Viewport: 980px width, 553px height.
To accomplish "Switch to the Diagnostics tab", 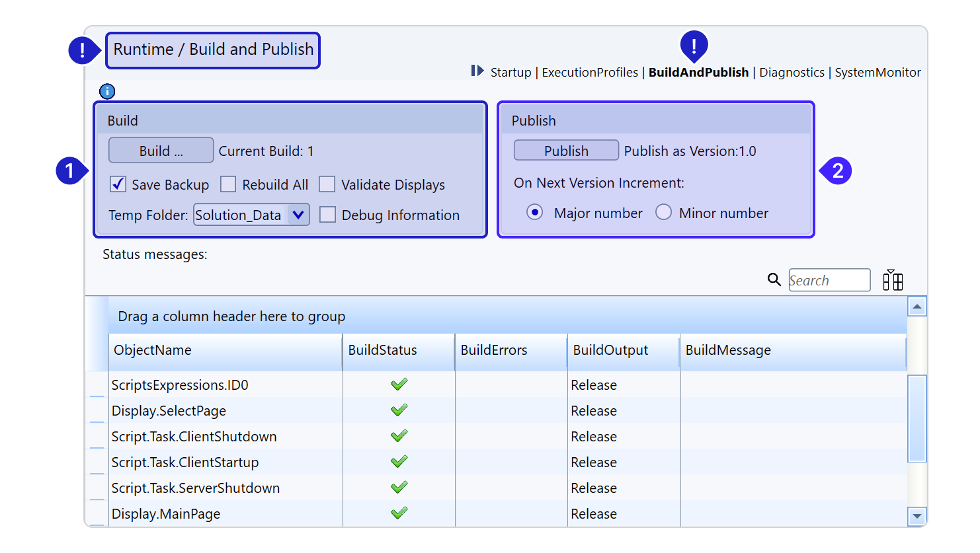I will [792, 72].
